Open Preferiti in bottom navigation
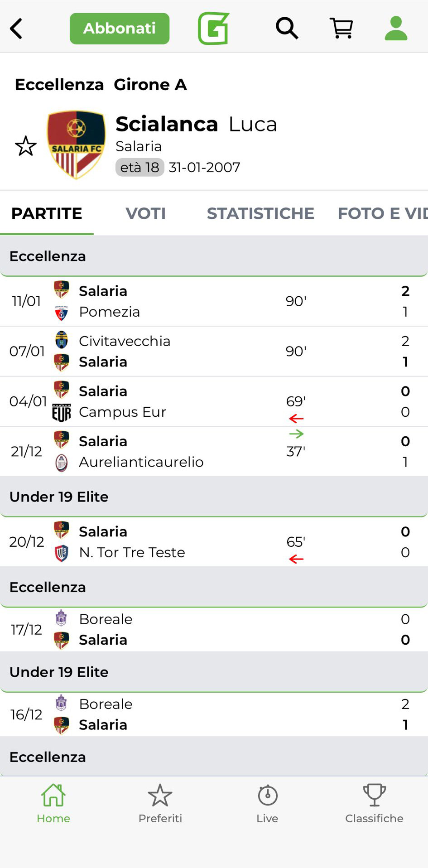The height and width of the screenshot is (868, 428). pos(160,804)
